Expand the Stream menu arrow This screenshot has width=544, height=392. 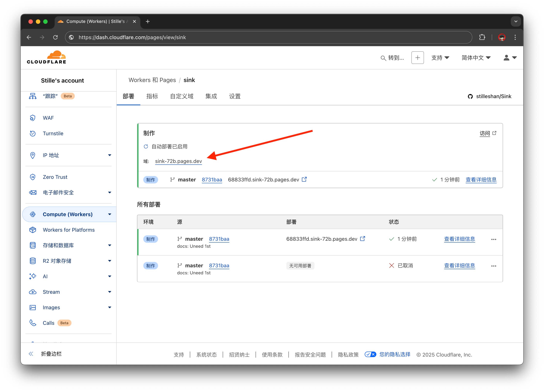110,292
